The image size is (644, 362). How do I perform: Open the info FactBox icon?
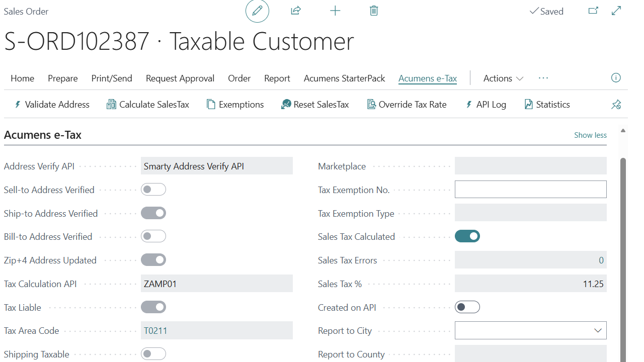[616, 78]
